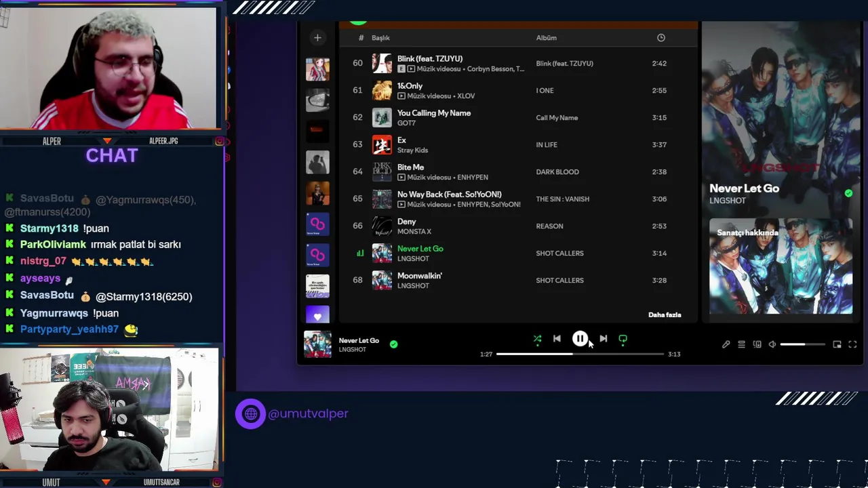Select the Bite Me track title

410,167
